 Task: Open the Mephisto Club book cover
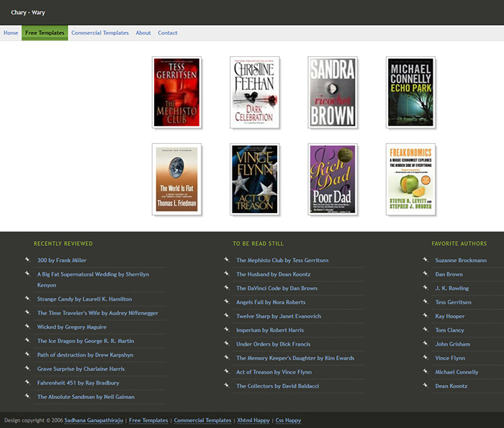[x=176, y=93]
